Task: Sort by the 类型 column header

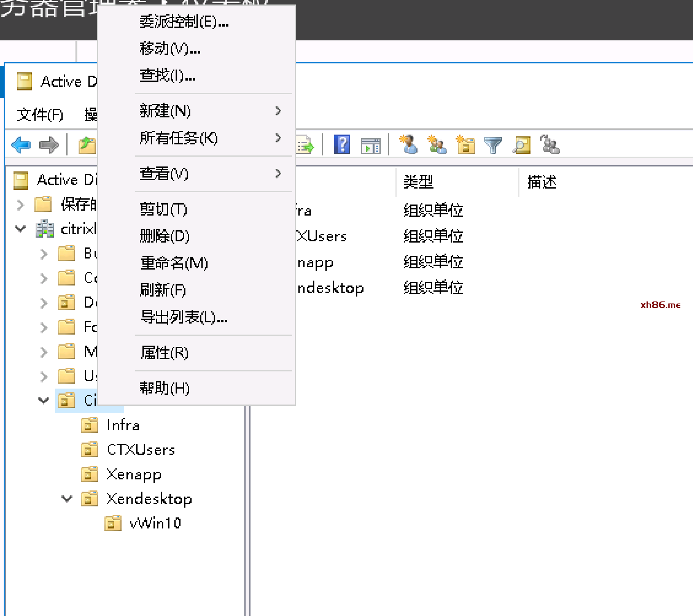Action: coord(418,182)
